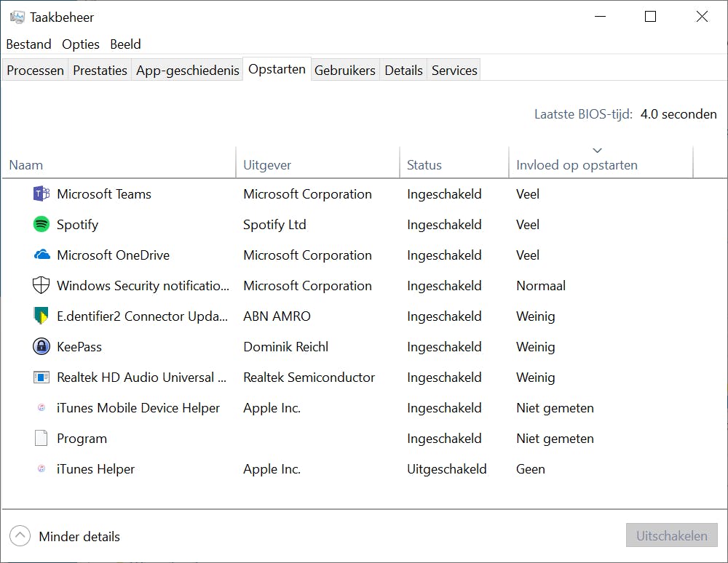Click the Spotify icon in list
Screen dimensions: 728x563
pyautogui.click(x=41, y=225)
